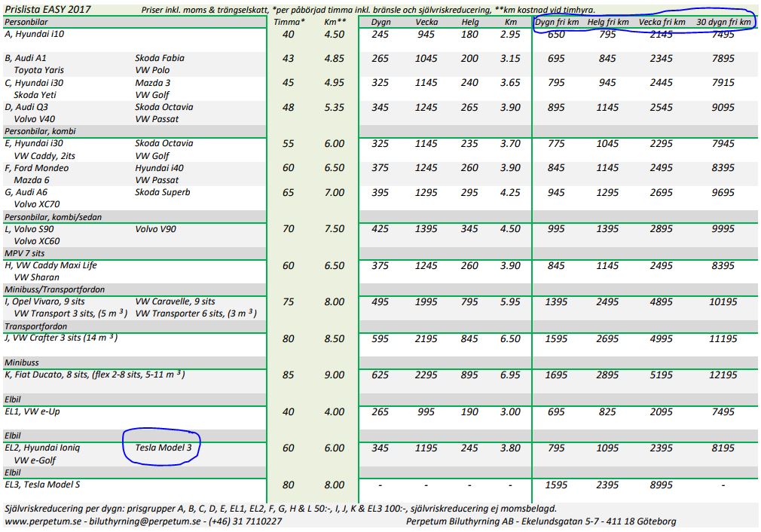The height and width of the screenshot is (532, 761).
Task: Click the 'Självriskreducering per dygn' footnote line
Action: point(280,509)
